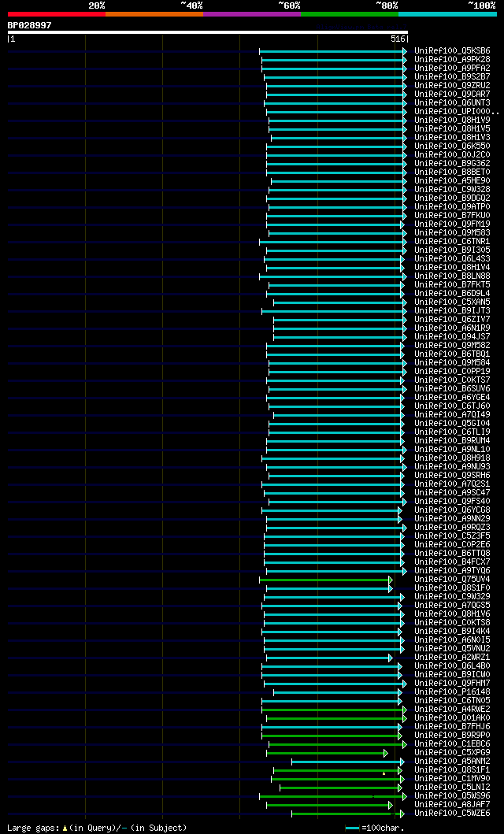Select hit label UniRef100_Q9FHM7
Viewport: 504px width, 834px height.
(x=453, y=683)
